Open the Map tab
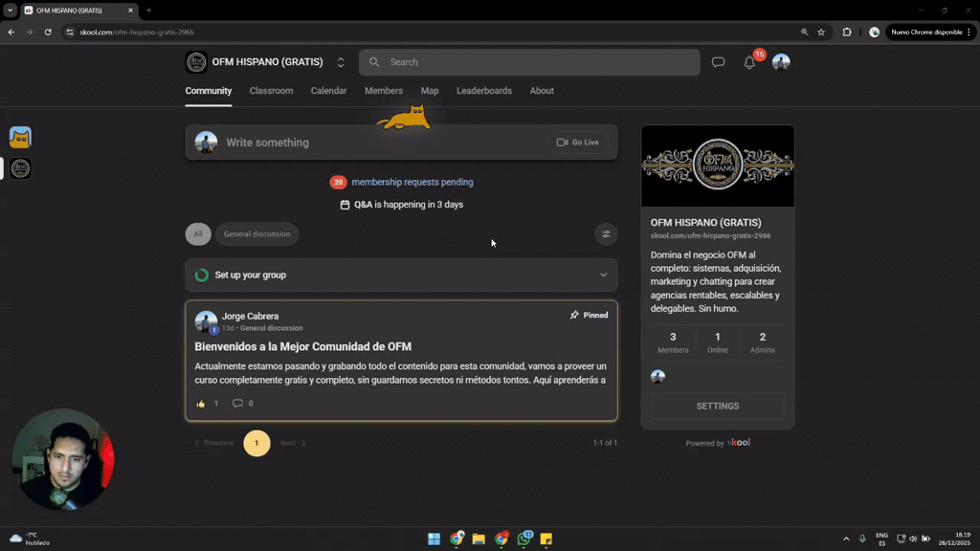 [430, 91]
